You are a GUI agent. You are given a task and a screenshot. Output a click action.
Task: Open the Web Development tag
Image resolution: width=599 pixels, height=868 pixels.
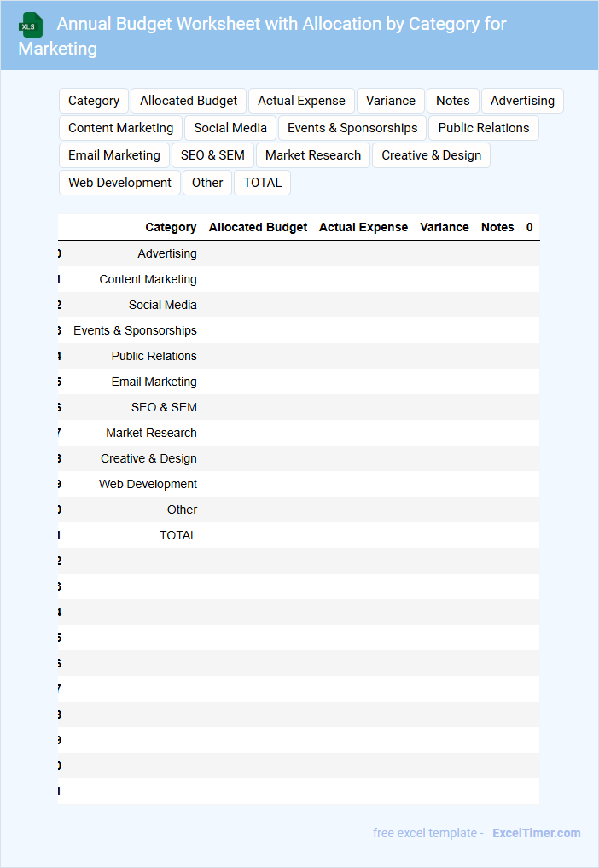[119, 183]
